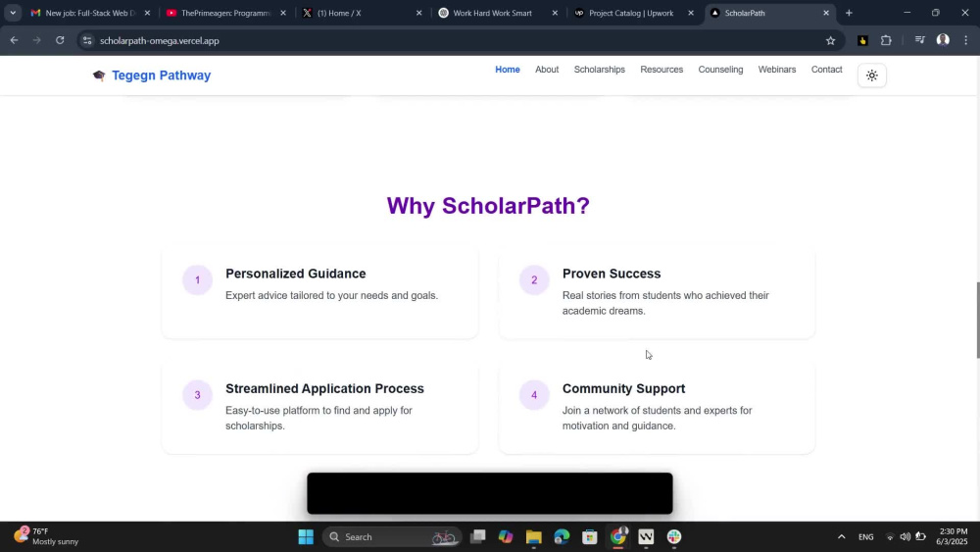Screen dimensions: 980x552
Task: Click the graduation cap logo icon
Action: click(x=99, y=75)
